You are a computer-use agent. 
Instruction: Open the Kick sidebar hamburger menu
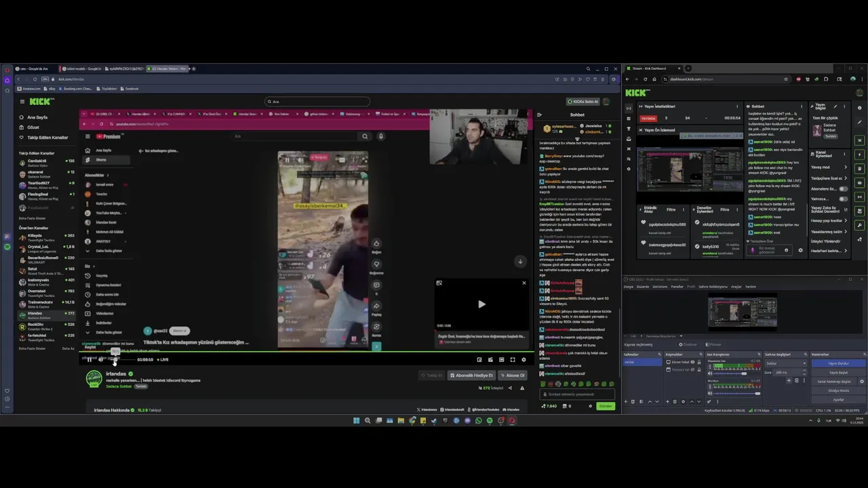point(22,102)
